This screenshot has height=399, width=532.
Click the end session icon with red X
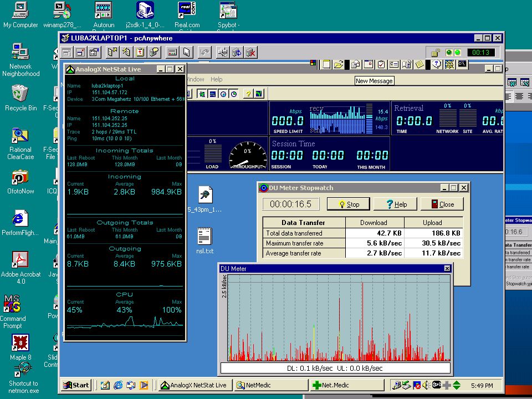tap(251, 53)
